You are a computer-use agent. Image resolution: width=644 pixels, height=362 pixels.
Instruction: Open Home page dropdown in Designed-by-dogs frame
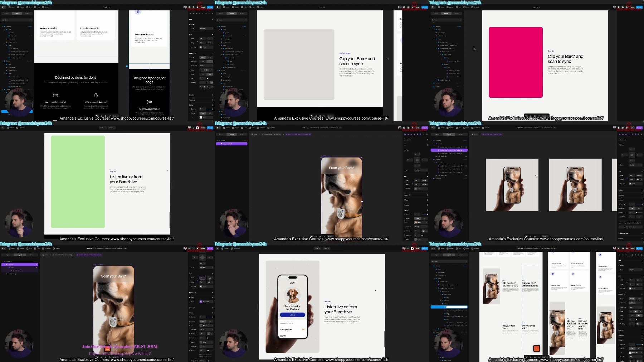17,20
